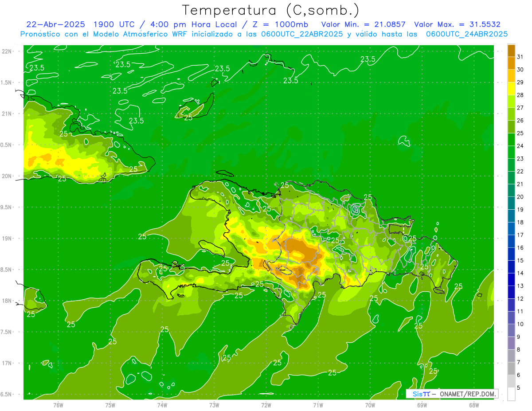Click the '27' label on color scale
Screen dimensions: 532x411
tap(520, 107)
